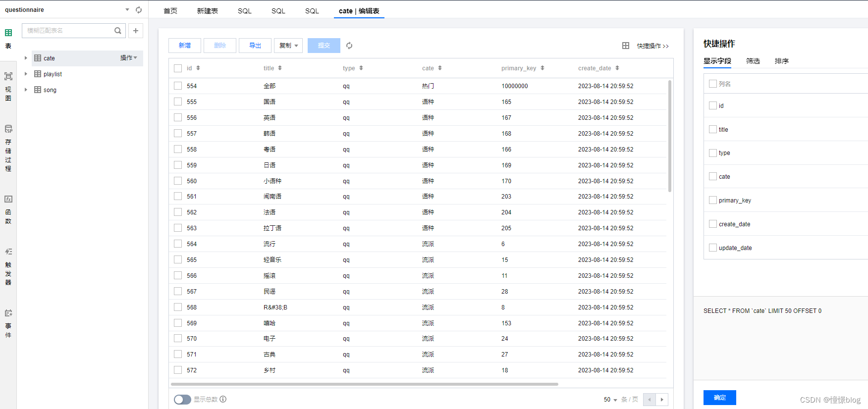868x409 pixels.
Task: Expand the cate table tree node
Action: pyautogui.click(x=26, y=58)
